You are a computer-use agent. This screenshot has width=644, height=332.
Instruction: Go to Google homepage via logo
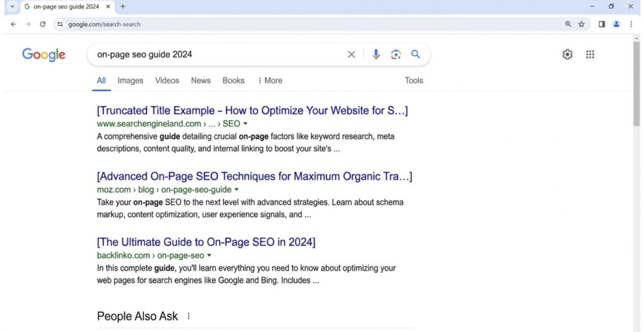click(43, 55)
